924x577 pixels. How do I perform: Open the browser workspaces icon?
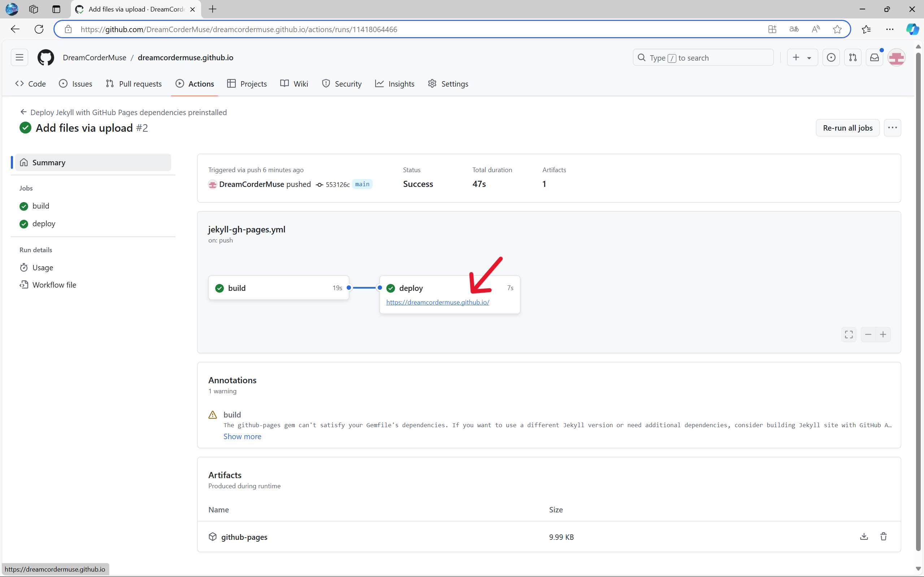(34, 9)
